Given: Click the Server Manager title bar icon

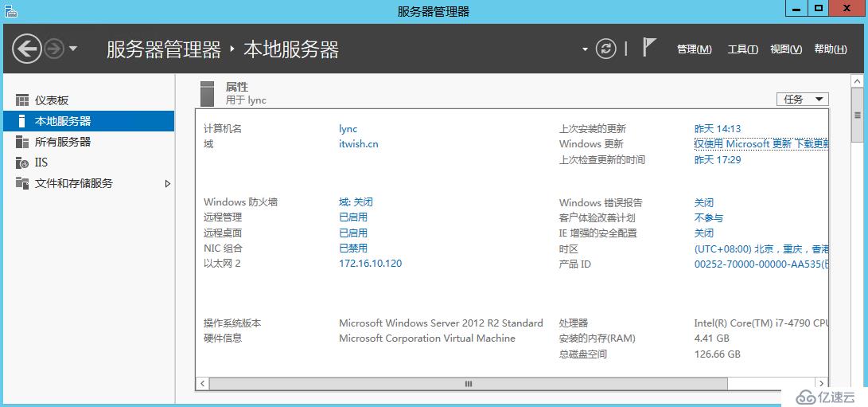Looking at the screenshot, I should coord(10,10).
